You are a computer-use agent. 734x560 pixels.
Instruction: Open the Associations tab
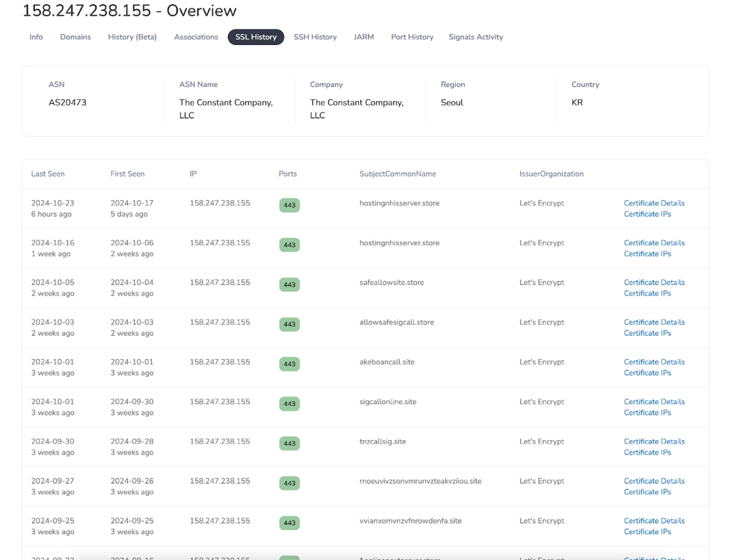[196, 37]
